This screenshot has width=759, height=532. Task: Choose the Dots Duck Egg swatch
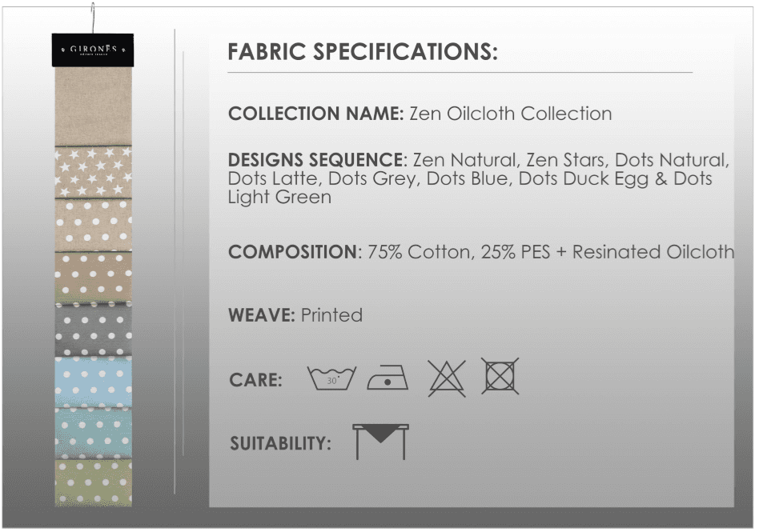coord(93,434)
